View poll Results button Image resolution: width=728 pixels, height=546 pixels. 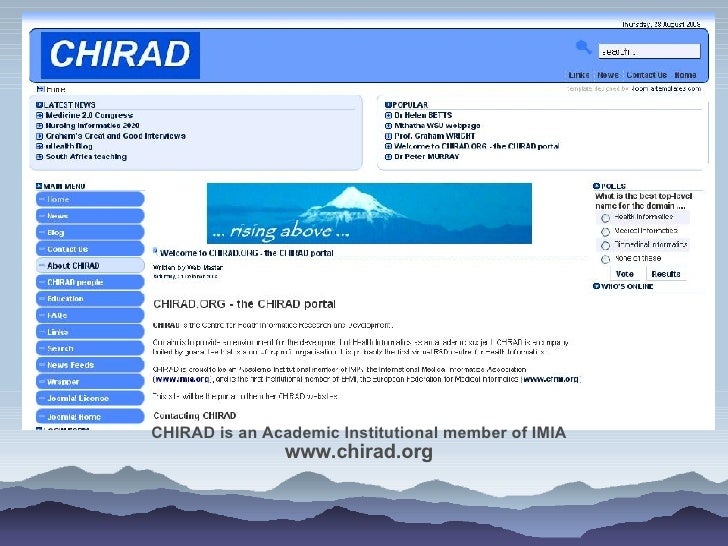666,274
